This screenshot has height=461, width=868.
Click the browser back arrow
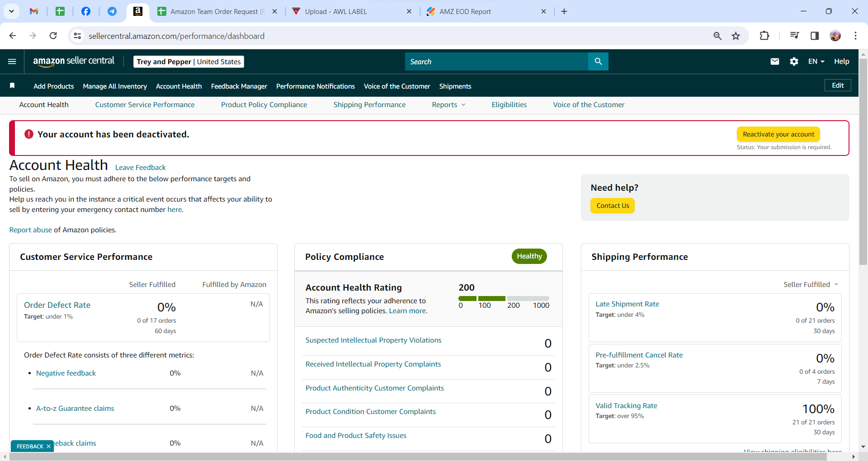13,36
